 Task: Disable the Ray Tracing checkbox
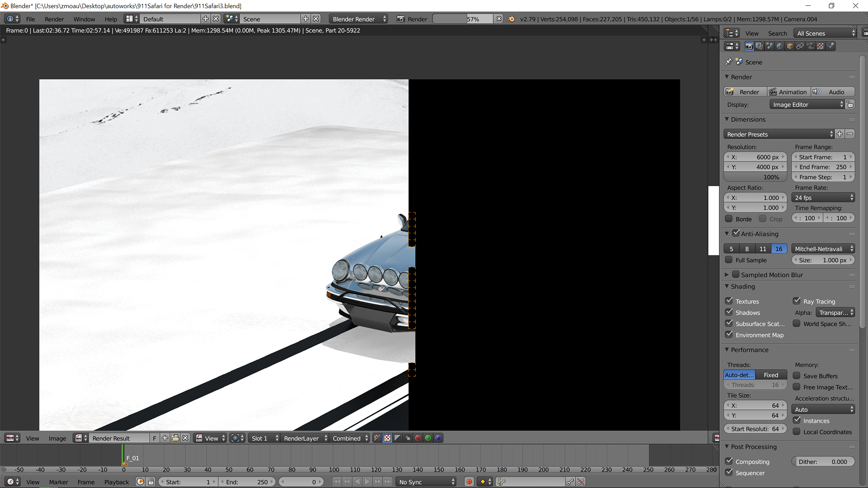click(797, 301)
